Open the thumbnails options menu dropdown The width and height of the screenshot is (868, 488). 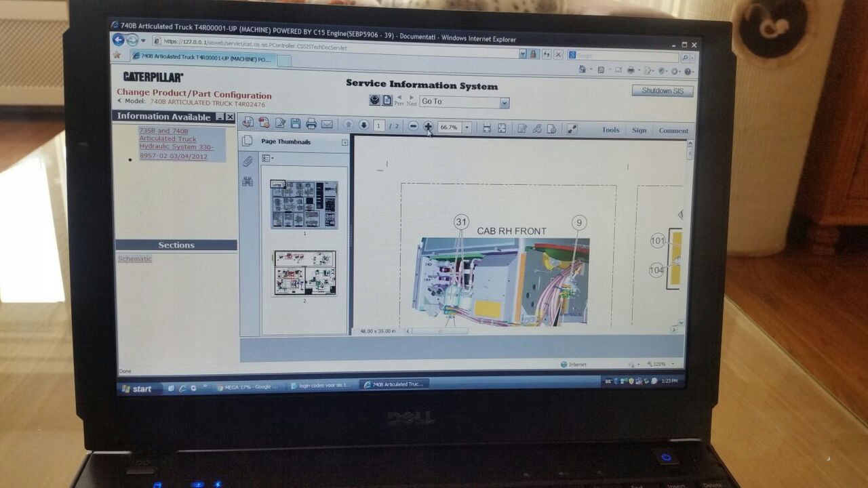(268, 159)
